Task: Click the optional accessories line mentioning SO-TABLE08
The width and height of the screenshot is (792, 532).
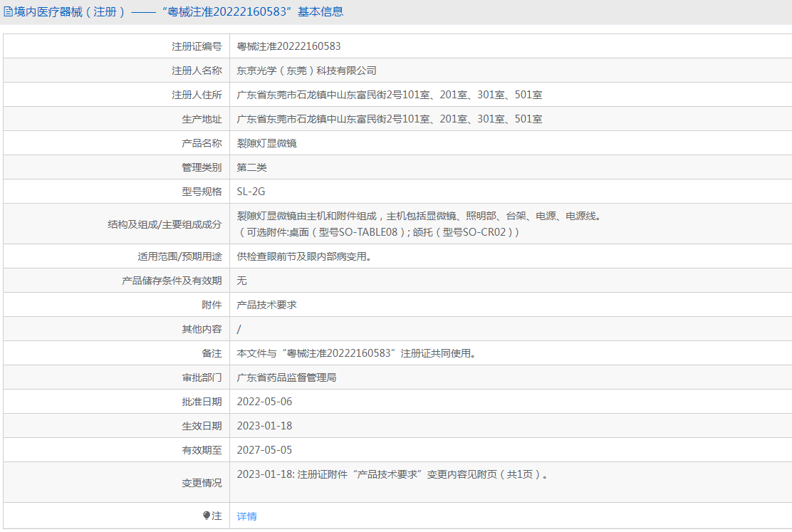Action: point(377,232)
